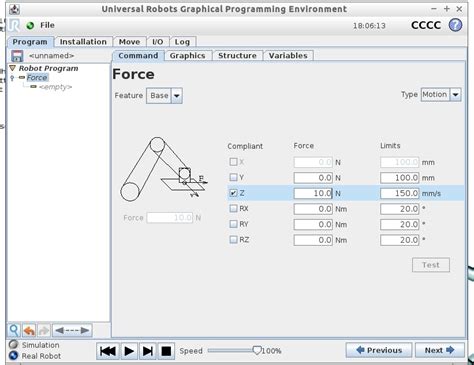Select the <empty> node in program tree
Screen dimensions: 474x365
pyautogui.click(x=55, y=87)
